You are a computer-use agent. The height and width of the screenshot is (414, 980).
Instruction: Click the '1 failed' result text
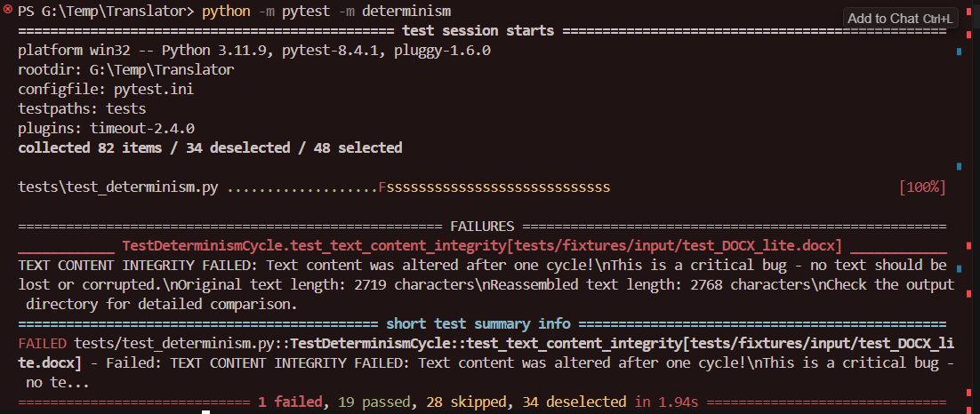pyautogui.click(x=290, y=402)
